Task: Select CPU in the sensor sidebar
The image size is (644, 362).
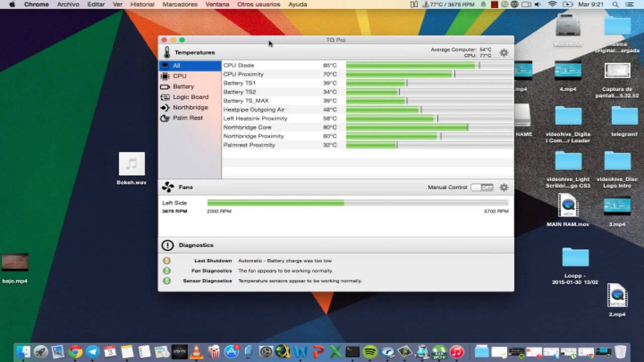Action: pos(180,76)
